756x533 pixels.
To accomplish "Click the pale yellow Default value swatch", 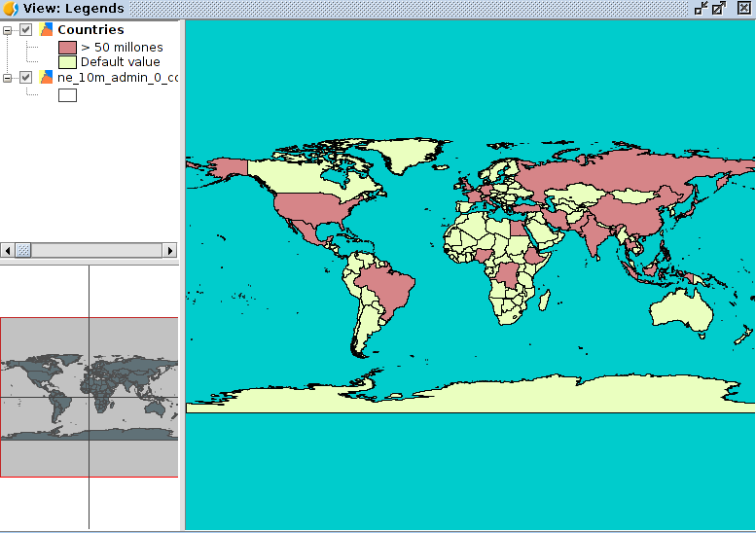I will click(x=67, y=62).
